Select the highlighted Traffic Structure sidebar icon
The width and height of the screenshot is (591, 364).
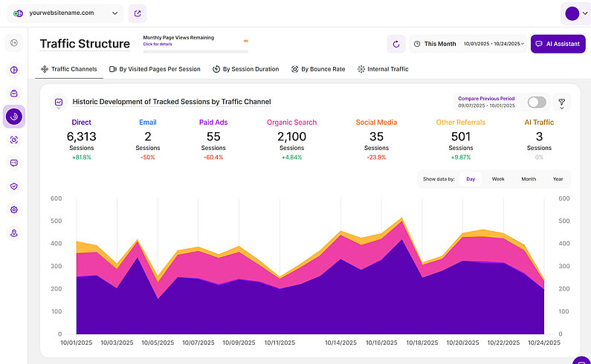pyautogui.click(x=14, y=117)
